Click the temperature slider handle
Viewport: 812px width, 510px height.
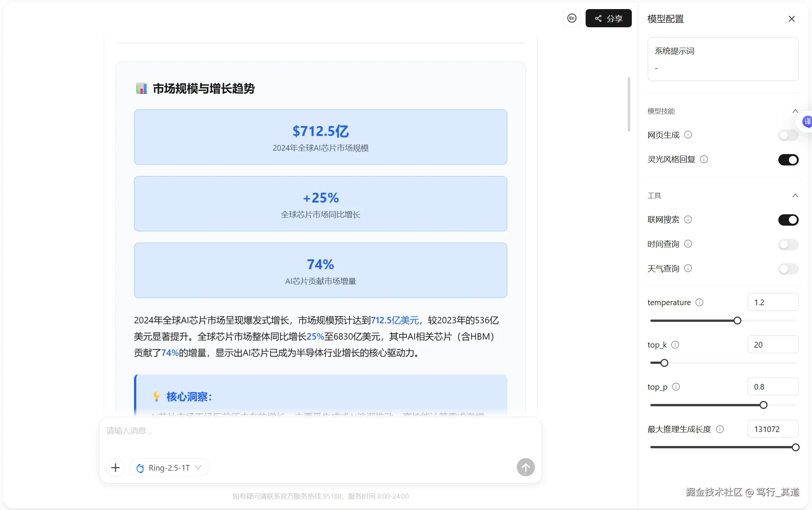coord(737,321)
